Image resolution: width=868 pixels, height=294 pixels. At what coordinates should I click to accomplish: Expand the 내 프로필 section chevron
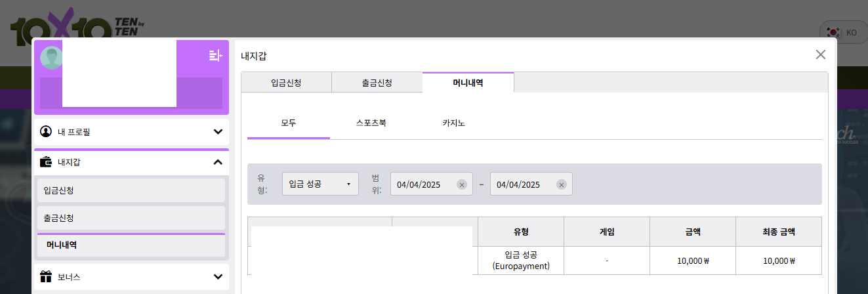tap(218, 131)
